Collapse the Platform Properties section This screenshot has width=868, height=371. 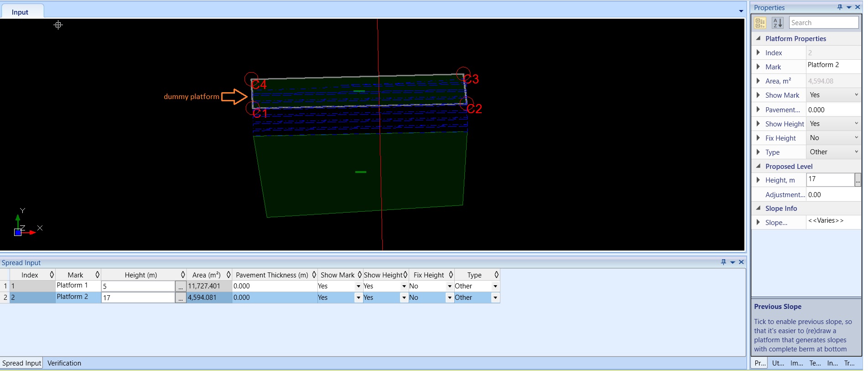coord(758,38)
